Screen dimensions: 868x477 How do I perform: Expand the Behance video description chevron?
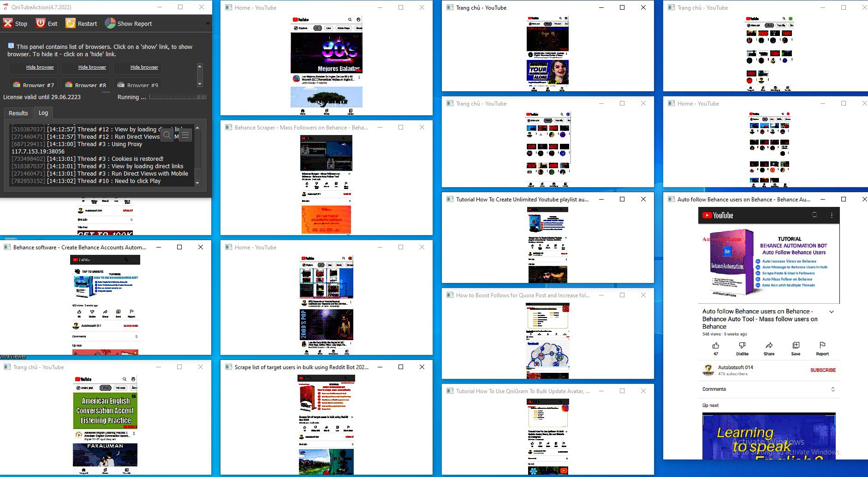coord(832,312)
